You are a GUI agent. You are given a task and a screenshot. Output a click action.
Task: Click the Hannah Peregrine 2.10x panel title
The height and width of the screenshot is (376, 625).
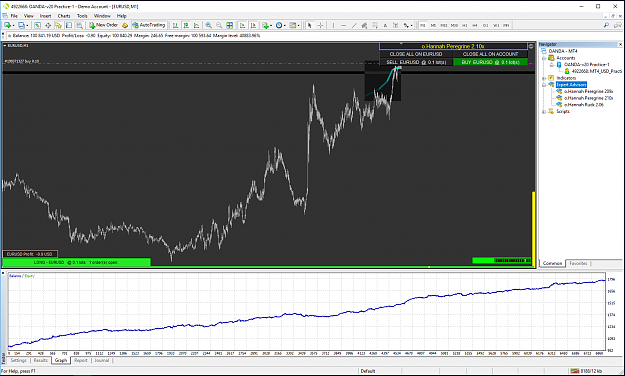tap(453, 47)
